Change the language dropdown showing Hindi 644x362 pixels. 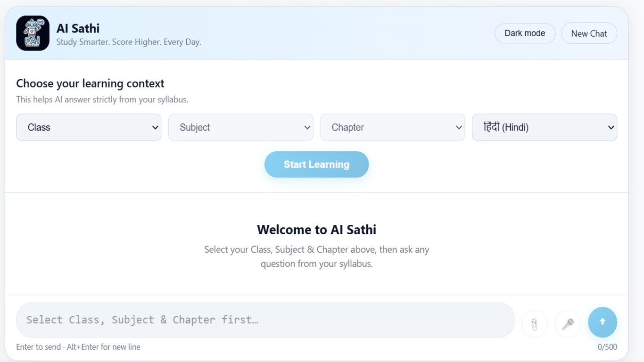point(544,127)
